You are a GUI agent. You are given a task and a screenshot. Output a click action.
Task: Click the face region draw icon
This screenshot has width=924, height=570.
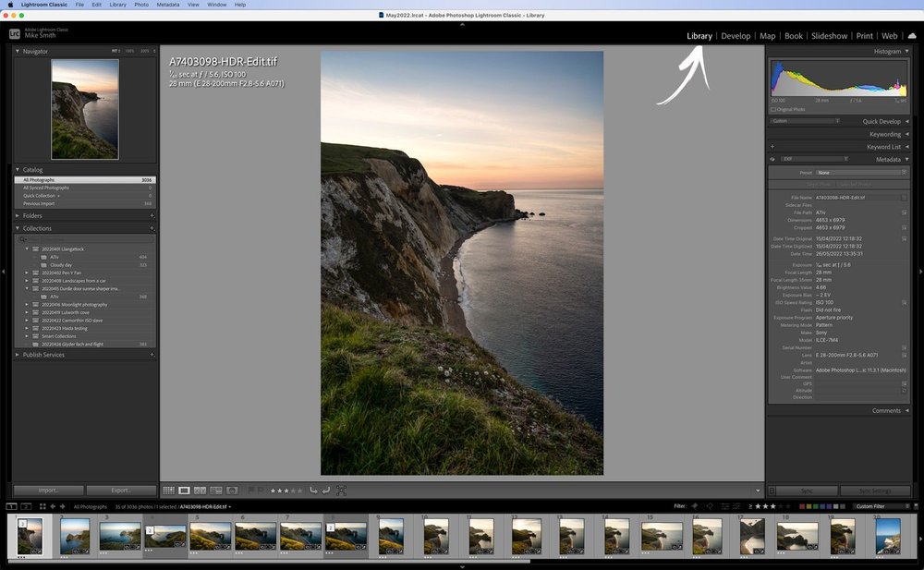(341, 491)
